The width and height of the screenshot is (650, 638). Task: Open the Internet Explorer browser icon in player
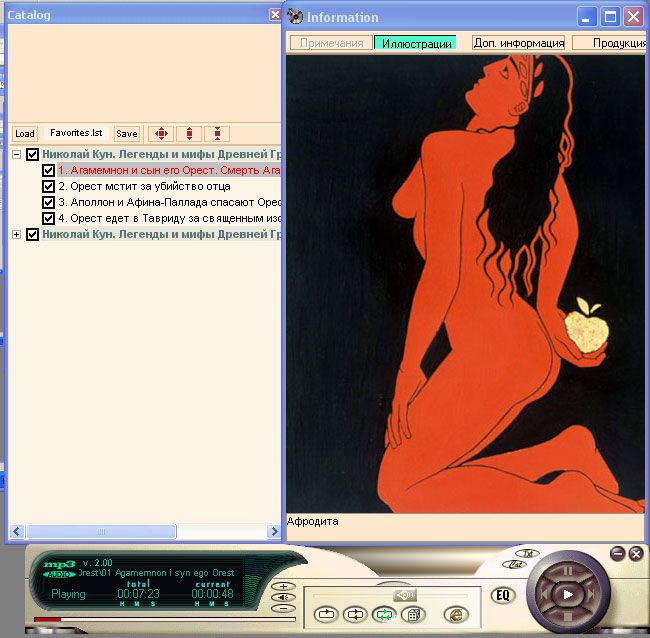point(457,615)
